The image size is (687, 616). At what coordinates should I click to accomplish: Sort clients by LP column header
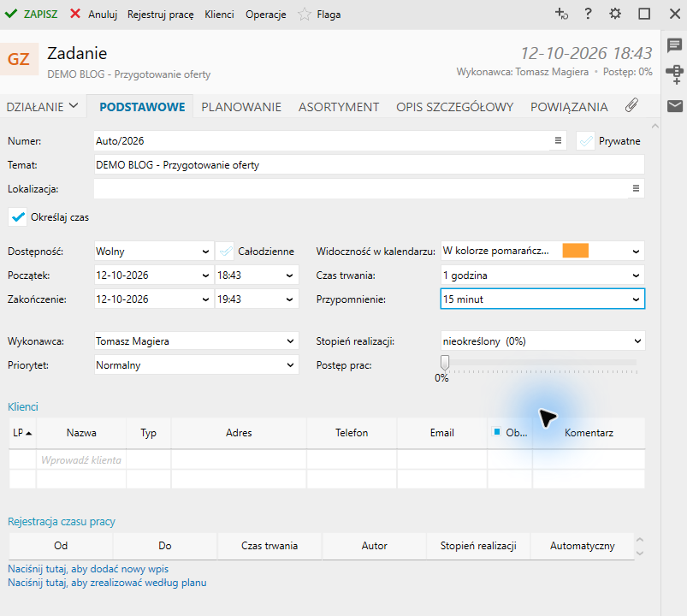tap(22, 433)
